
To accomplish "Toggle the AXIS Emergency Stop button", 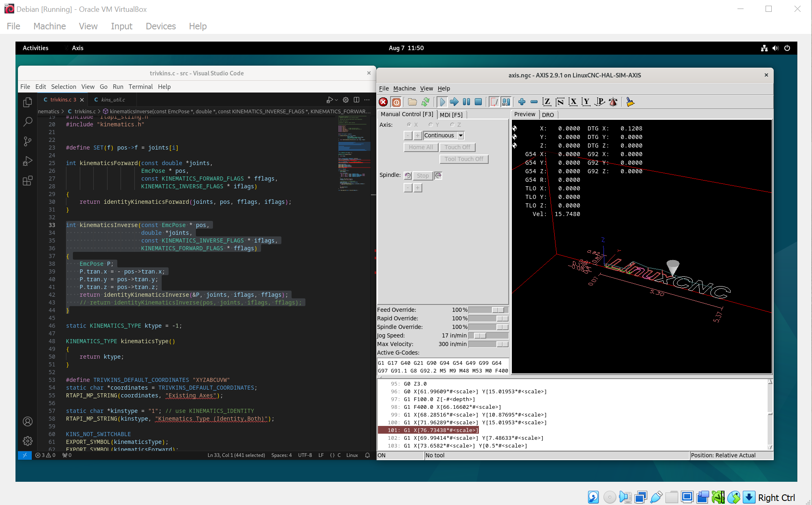I will [383, 102].
